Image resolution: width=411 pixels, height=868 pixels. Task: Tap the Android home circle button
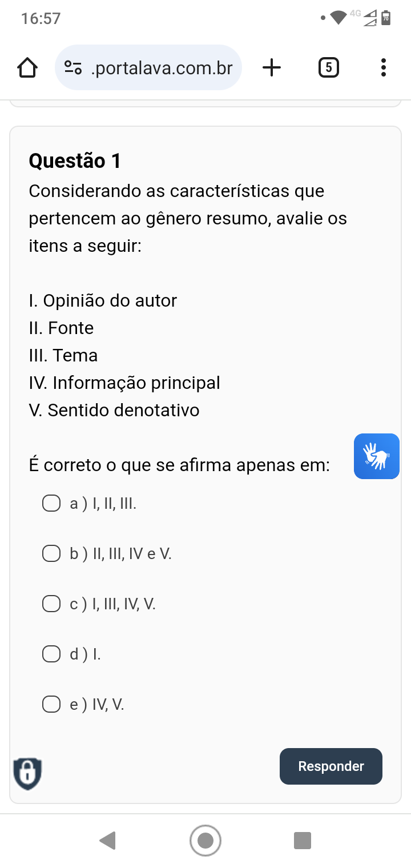pyautogui.click(x=205, y=841)
